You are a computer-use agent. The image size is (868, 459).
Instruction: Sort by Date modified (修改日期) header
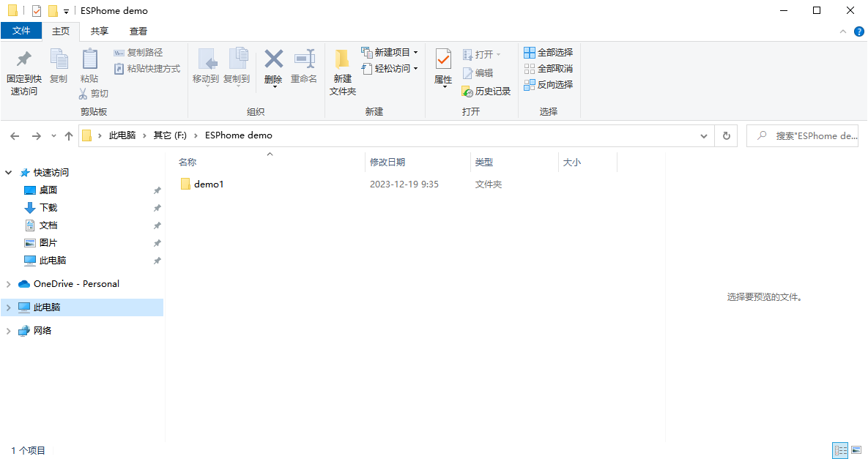click(x=387, y=163)
